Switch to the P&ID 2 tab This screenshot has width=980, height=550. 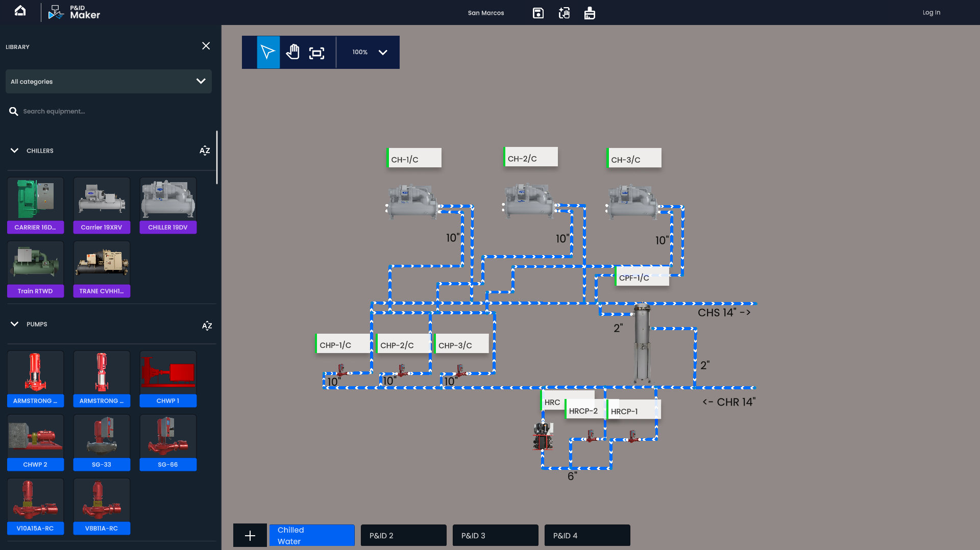[x=403, y=535]
